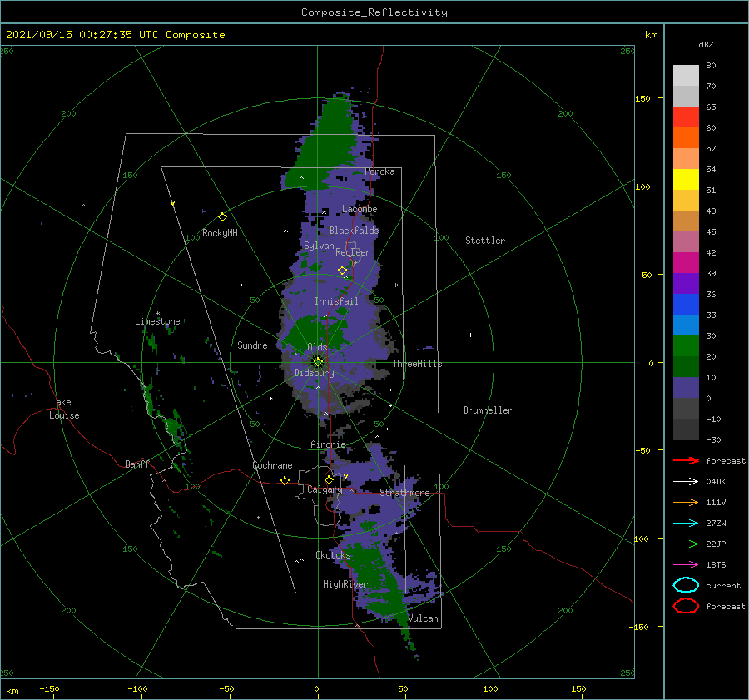The height and width of the screenshot is (700, 749).
Task: Click the white plus marker east of ThreeHills
Action: [x=470, y=335]
